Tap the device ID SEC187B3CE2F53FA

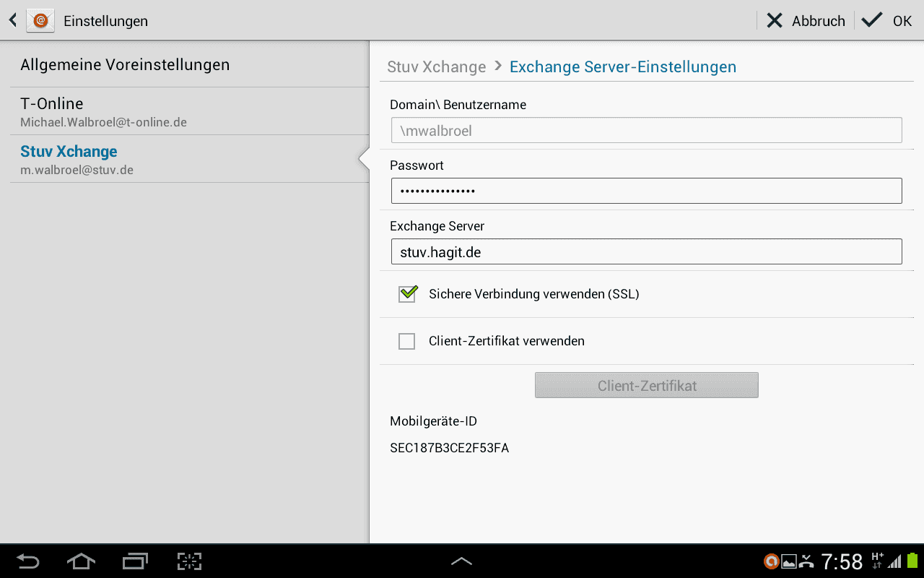point(449,448)
